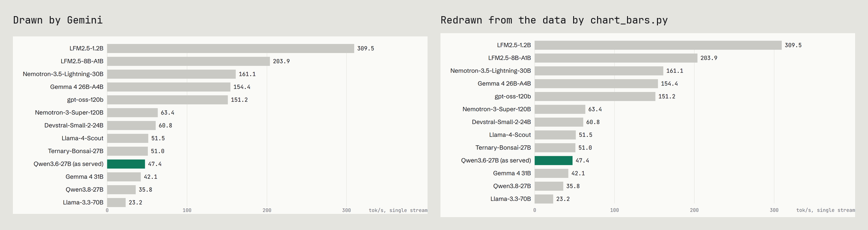The image size is (868, 230).
Task: Click Qwen3.6-27B (as served) label in Gemini chart
Action: 69,164
